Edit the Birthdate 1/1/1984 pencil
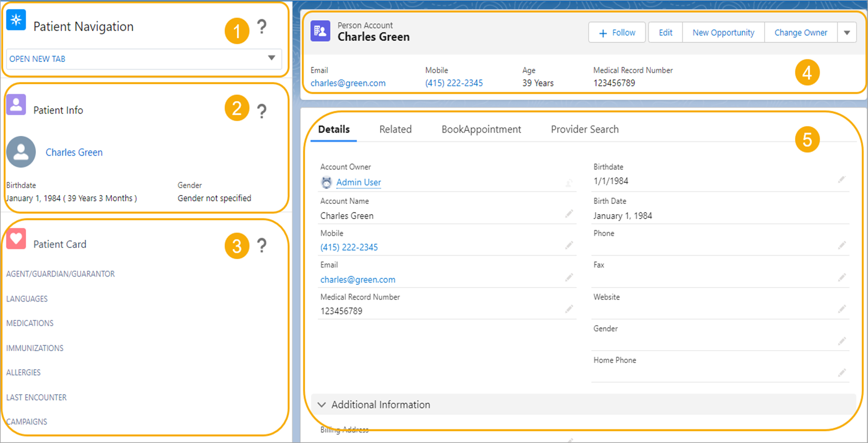The width and height of the screenshot is (868, 443). [x=842, y=179]
